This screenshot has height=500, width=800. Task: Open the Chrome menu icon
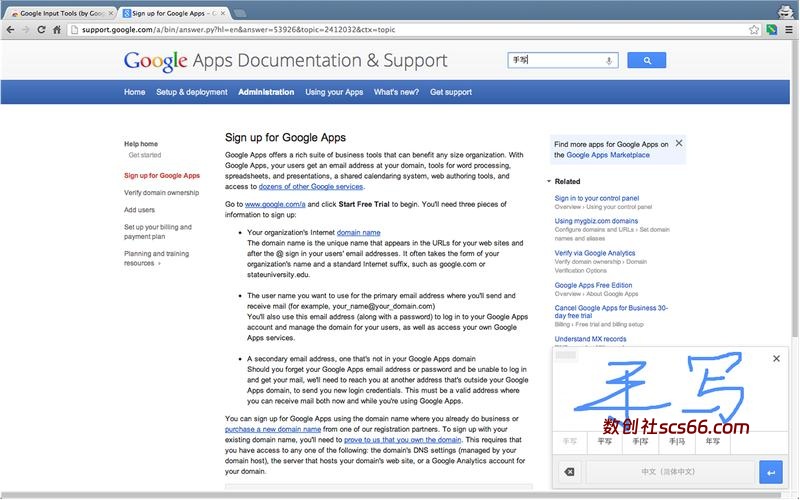click(x=786, y=30)
